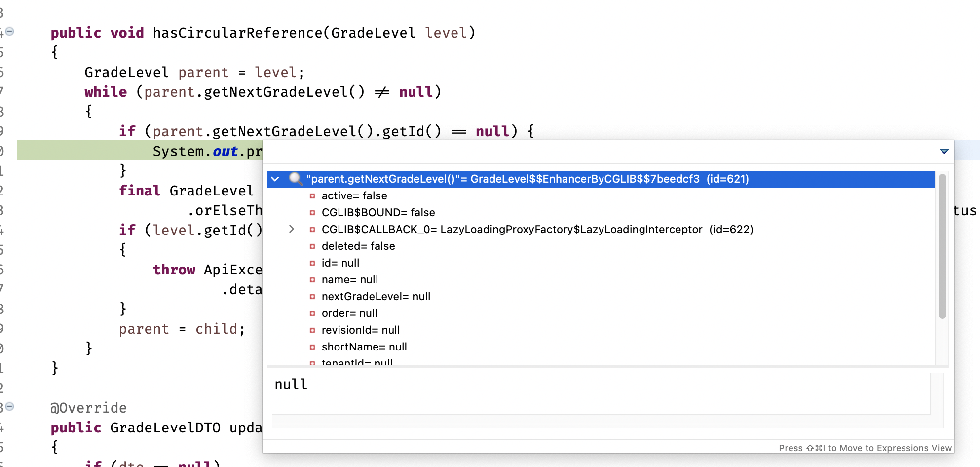Collapse the hasCircularReference method fold marker
Image resolution: width=980 pixels, height=467 pixels.
(x=9, y=31)
